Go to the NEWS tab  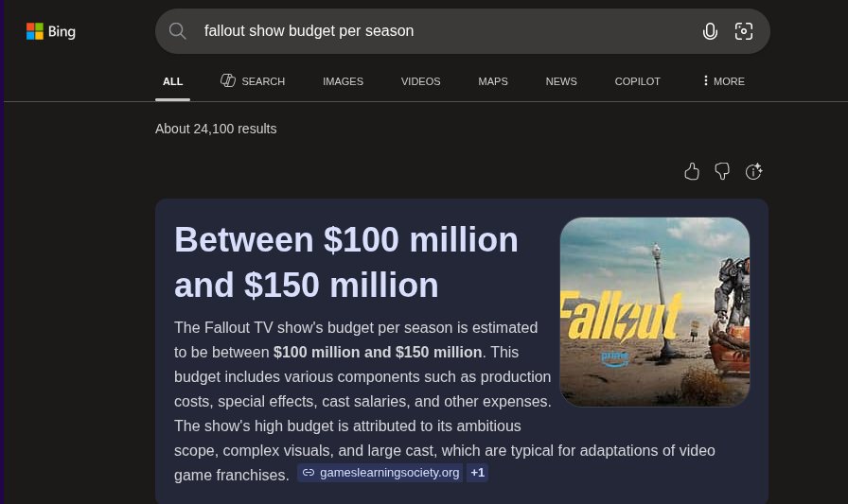[x=561, y=81]
